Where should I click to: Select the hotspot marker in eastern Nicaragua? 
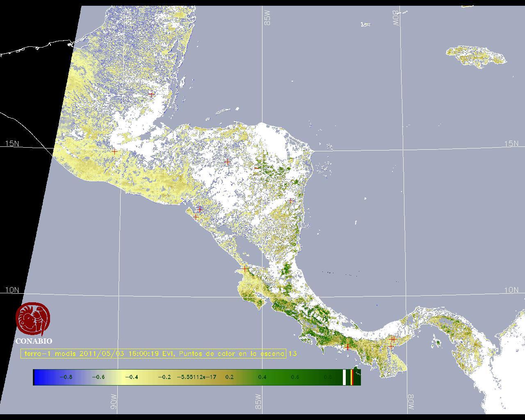[x=291, y=201]
